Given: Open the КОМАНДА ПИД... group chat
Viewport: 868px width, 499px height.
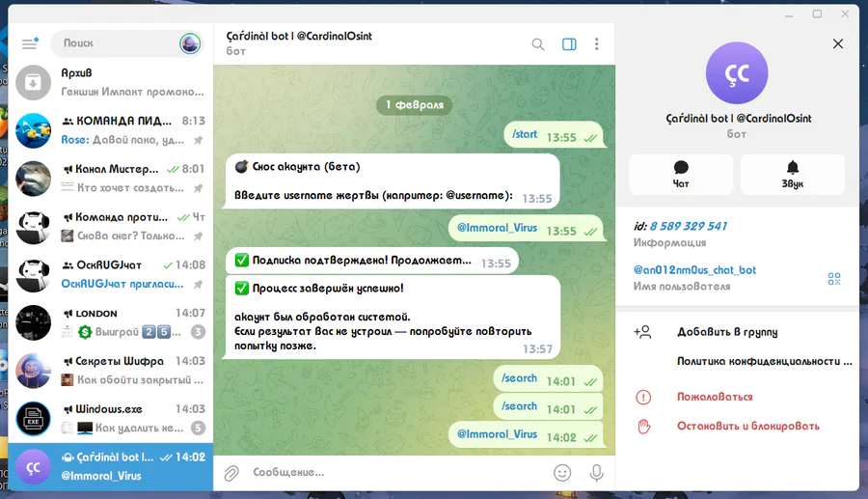Looking at the screenshot, I should (x=111, y=130).
